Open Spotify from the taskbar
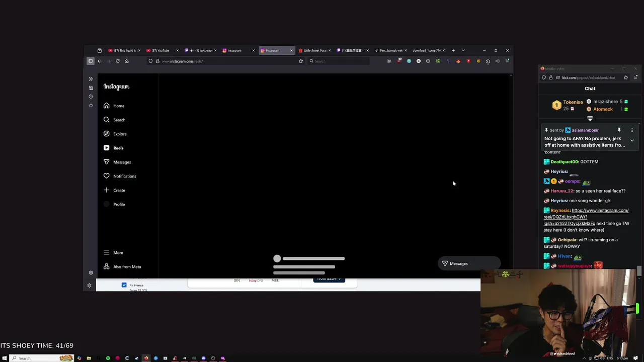Screen dimensions: 644x362 pyautogui.click(x=108, y=358)
